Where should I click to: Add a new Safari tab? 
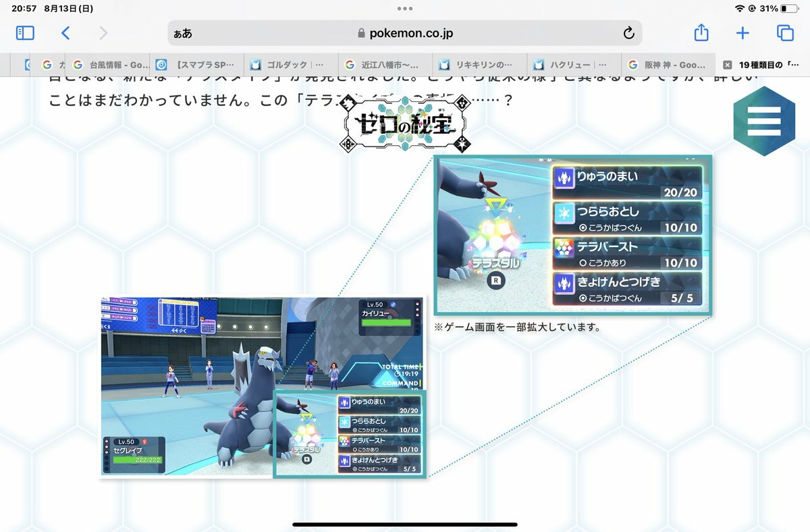pos(742,33)
